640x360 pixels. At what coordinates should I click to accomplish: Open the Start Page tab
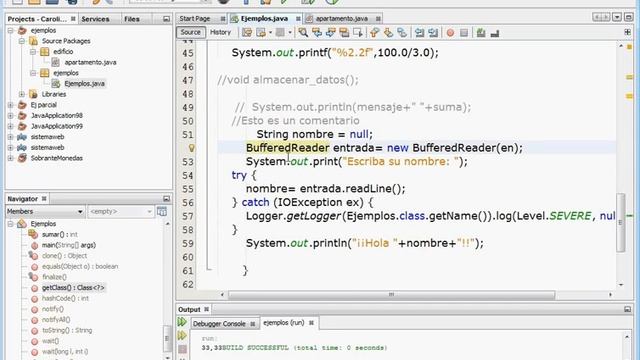195,18
